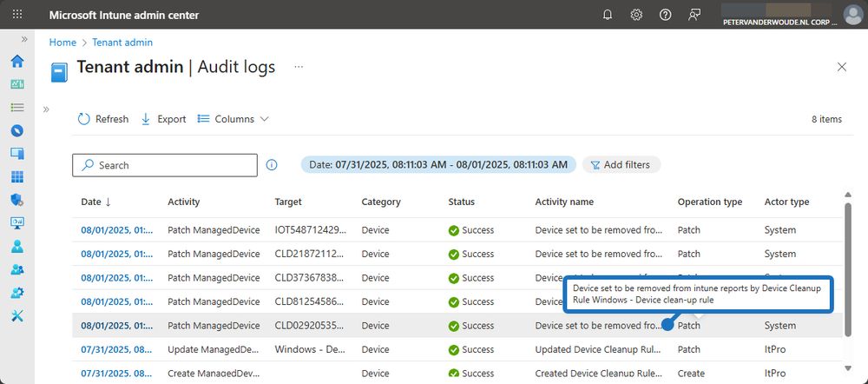Open the blue circle sidebar icon
The height and width of the screenshot is (384, 868).
click(17, 131)
